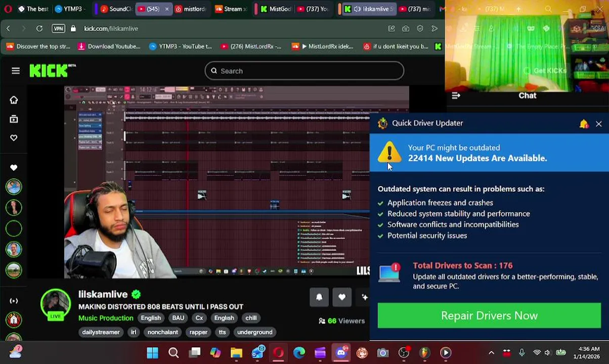Viewport: 609px width, 364px height.
Task: Reload the page with the refresh icon
Action: 39,29
